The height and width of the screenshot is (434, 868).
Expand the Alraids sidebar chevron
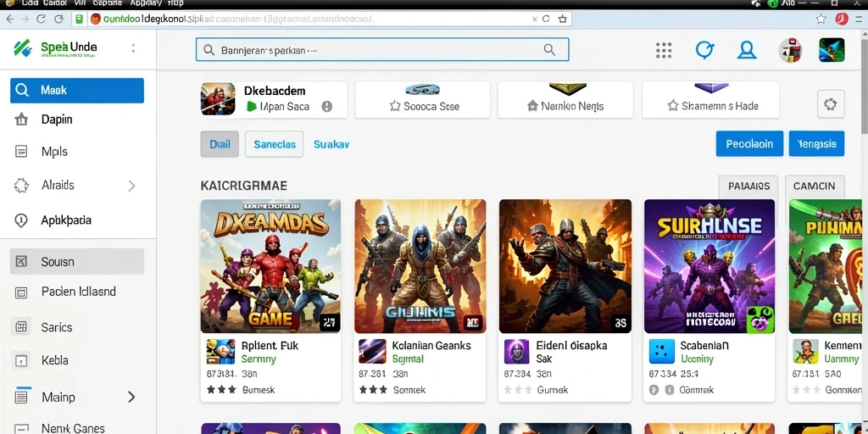click(x=131, y=186)
